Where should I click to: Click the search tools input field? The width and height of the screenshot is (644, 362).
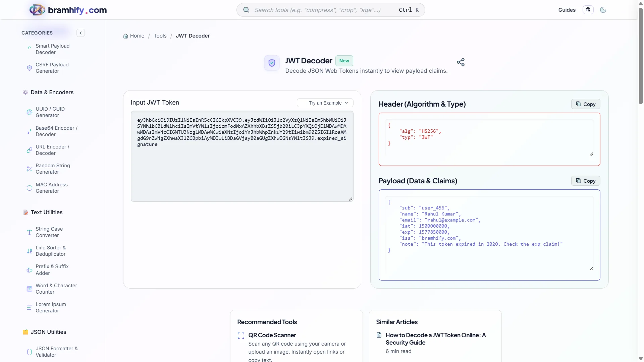click(x=330, y=10)
